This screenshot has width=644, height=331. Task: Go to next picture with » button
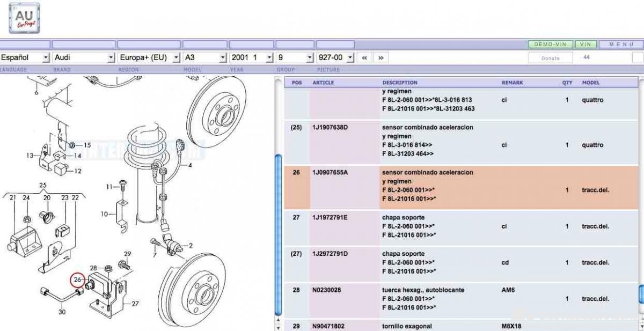click(x=380, y=57)
